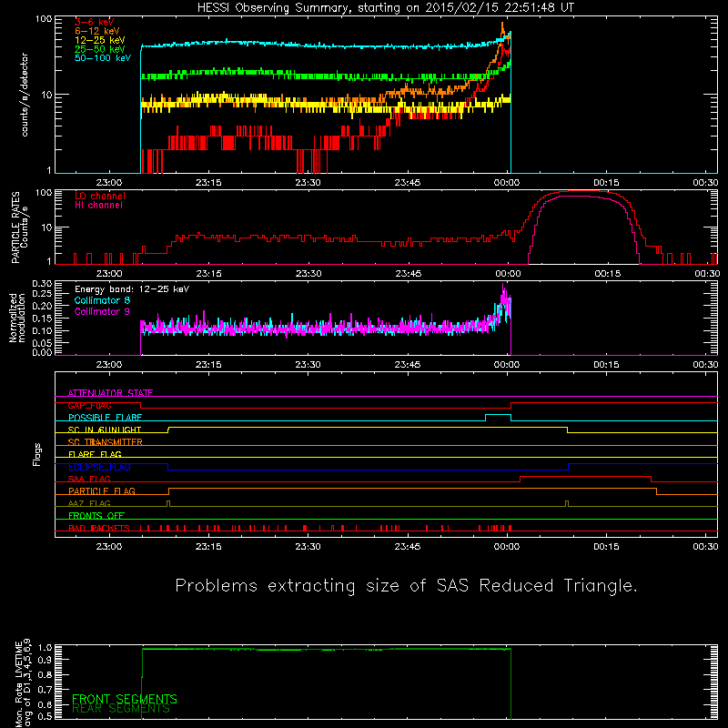728x728 pixels.
Task: Click the FLARE_FLAG label
Action: tap(95, 454)
